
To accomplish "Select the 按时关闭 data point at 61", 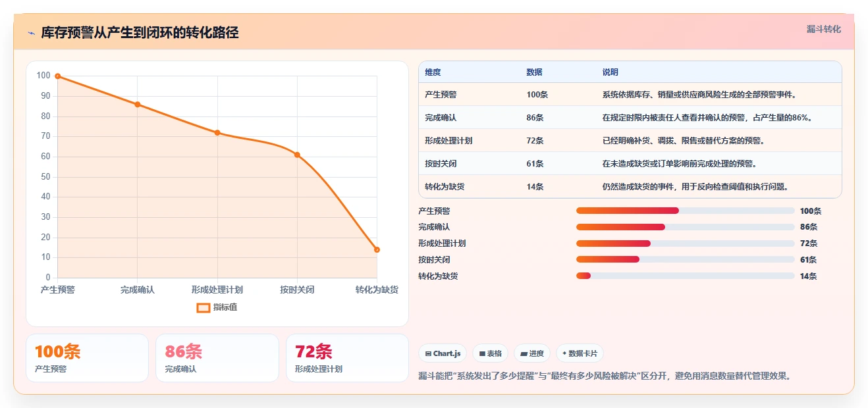I will click(297, 155).
